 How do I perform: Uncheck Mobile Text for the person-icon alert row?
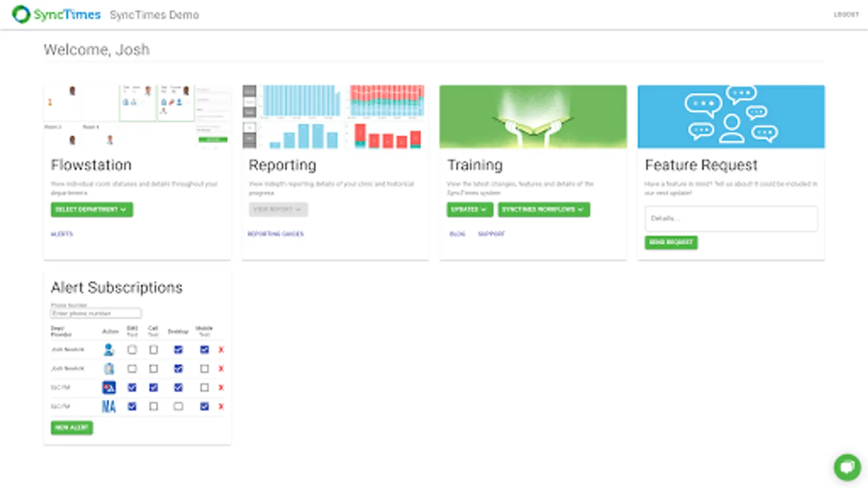(204, 350)
